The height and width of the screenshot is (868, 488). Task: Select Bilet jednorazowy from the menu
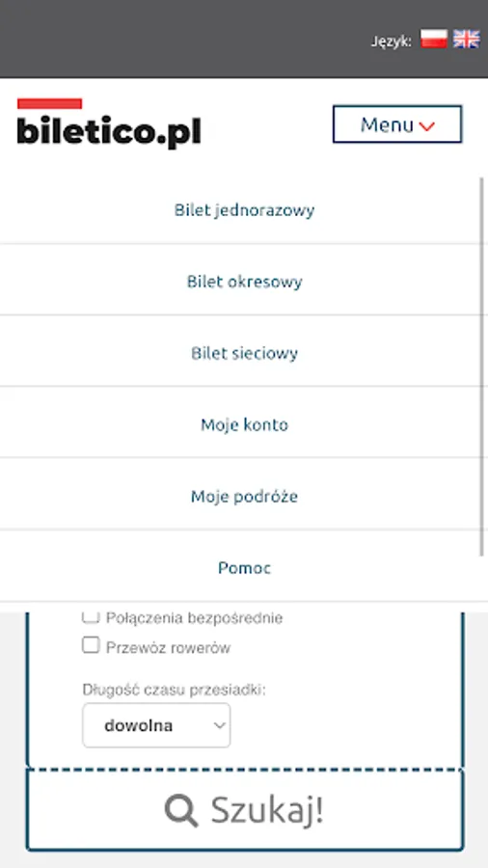242,210
